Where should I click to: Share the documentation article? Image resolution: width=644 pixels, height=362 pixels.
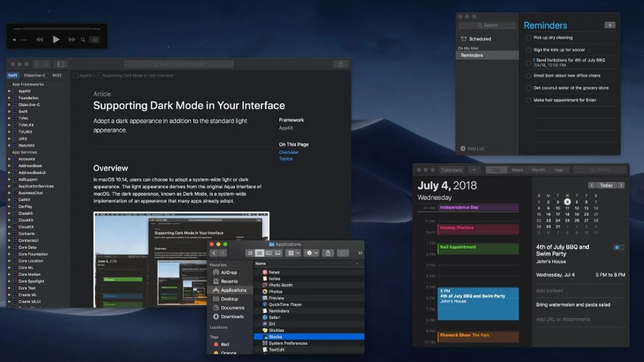340,64
